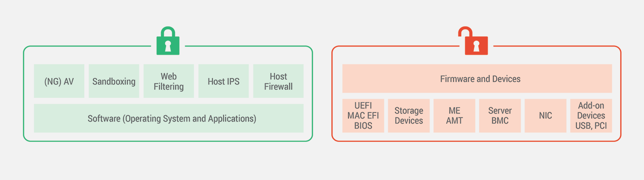
Task: Select the Add-on Devices USB, PCI box
Action: (591, 116)
